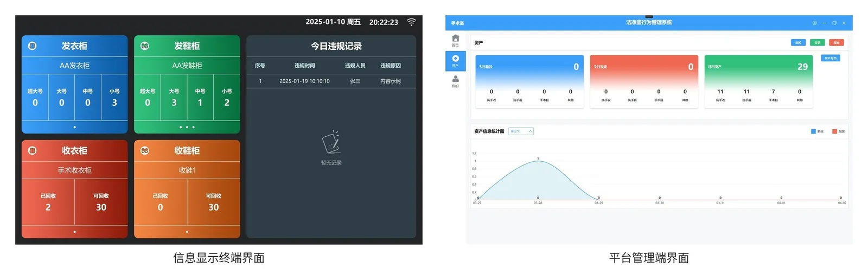
Task: Click 小号 count 3 in 发衣柜 card
Action: 114,103
